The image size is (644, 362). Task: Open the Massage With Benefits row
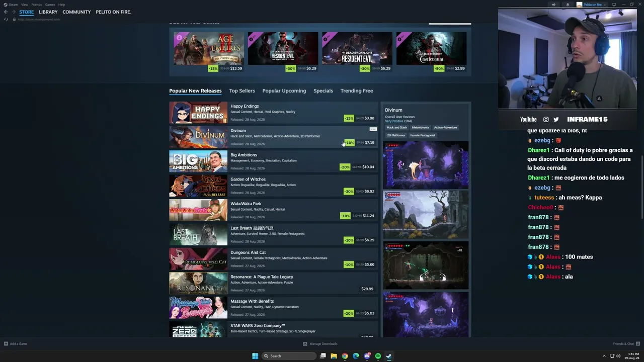pos(273,308)
